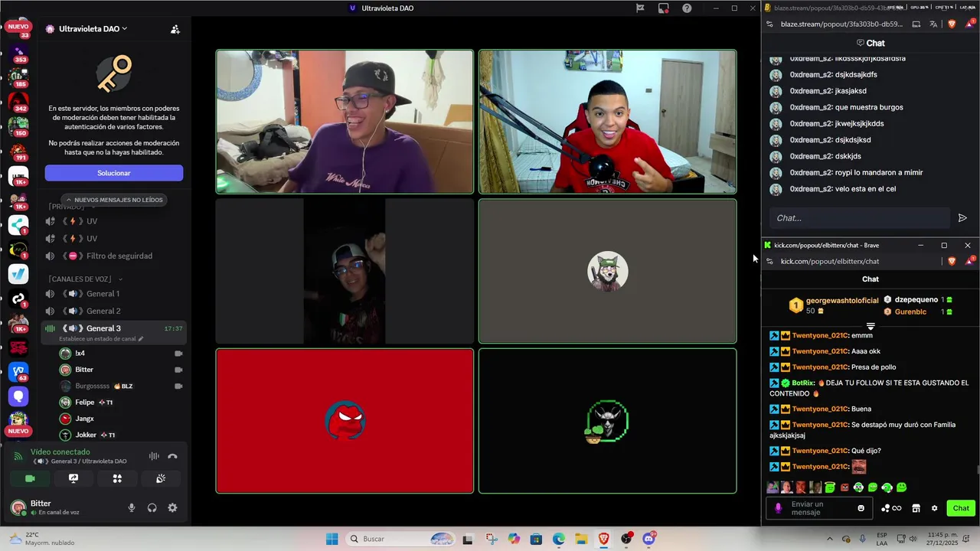Open Discord activities launcher
The width and height of the screenshot is (980, 551).
point(117,478)
